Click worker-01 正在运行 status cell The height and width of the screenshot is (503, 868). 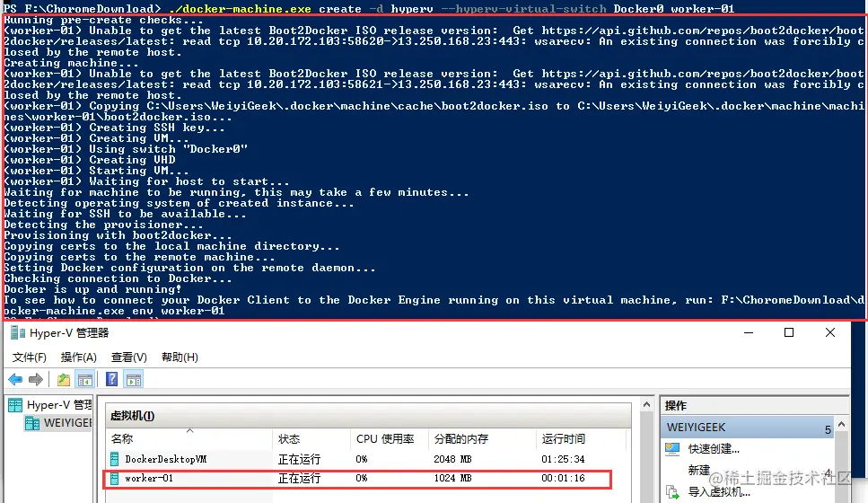(299, 478)
